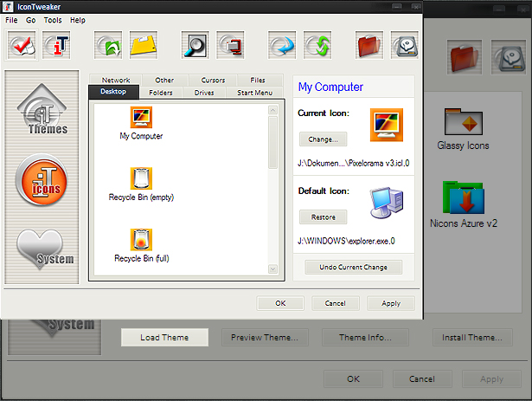Image resolution: width=532 pixels, height=401 pixels.
Task: Click hard drive icon in background window toolbar
Action: click(x=509, y=57)
